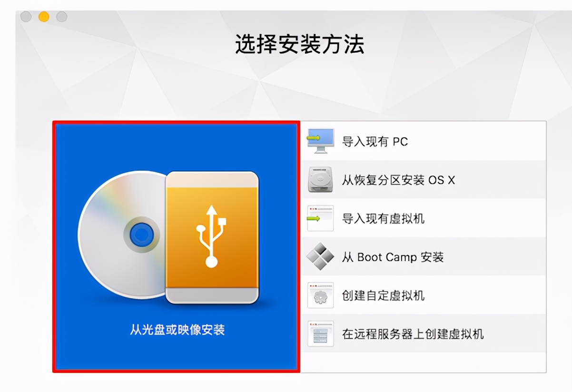Select 从恢复分区安装 OS X option
The image size is (572, 392).
424,180
